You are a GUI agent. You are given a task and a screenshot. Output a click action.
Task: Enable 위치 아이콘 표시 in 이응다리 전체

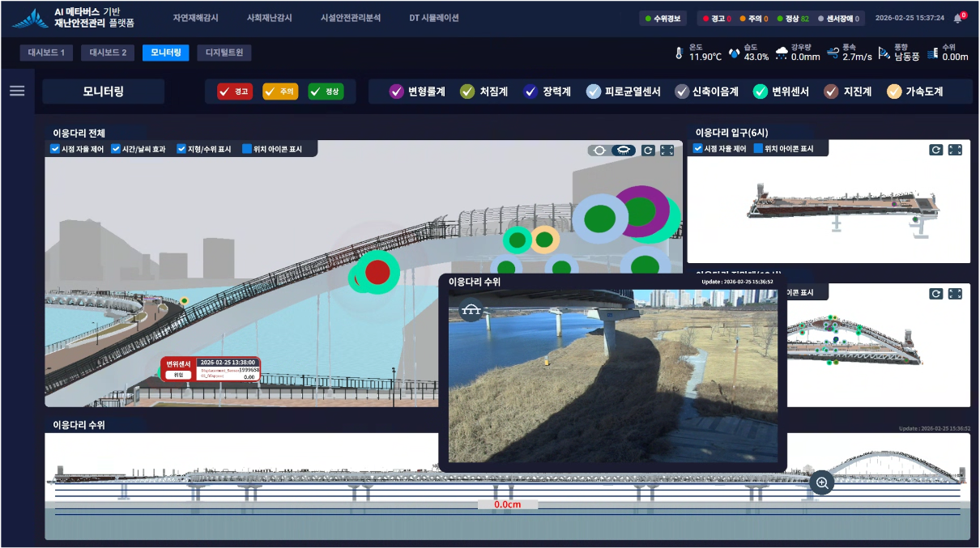247,149
